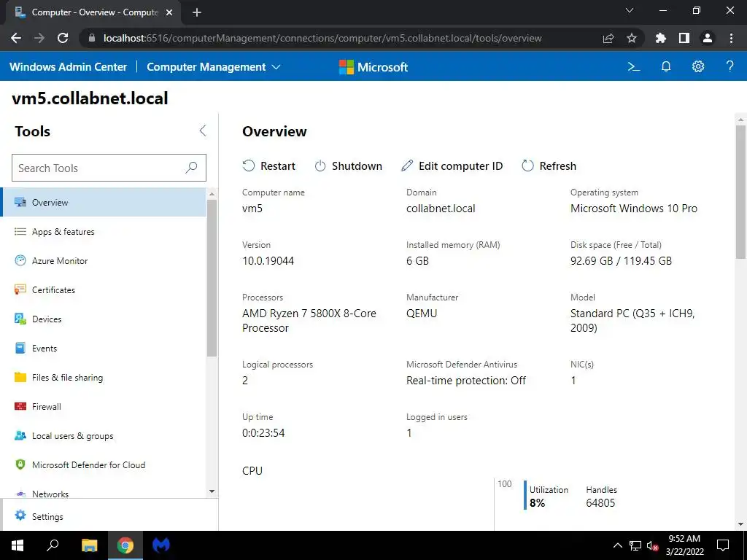
Task: Open the help question mark icon
Action: 729,66
